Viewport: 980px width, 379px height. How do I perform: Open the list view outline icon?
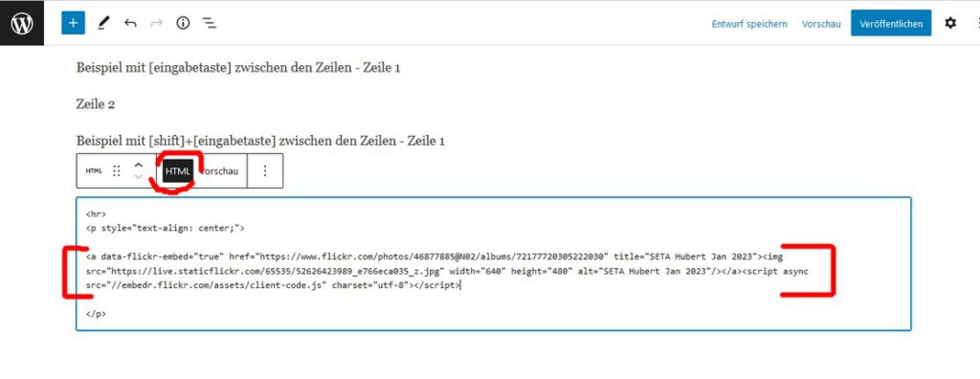[x=210, y=23]
